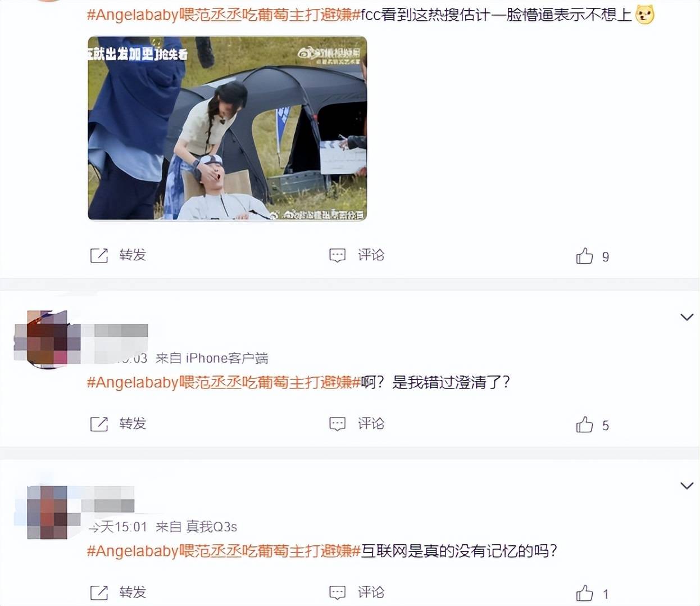Like the post with 9 likes
Viewport: 700px width, 606px height.
coord(584,256)
